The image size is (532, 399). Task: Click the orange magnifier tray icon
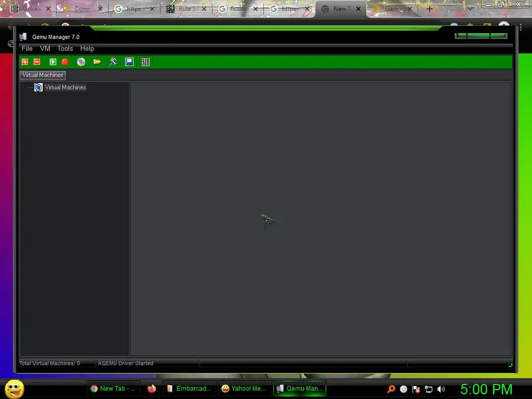(x=391, y=389)
